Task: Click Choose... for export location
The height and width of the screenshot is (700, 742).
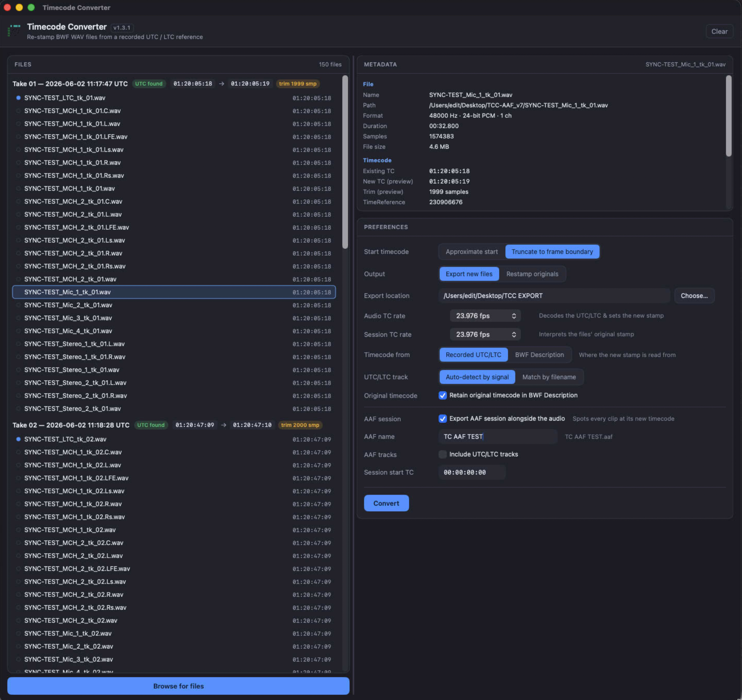Action: point(694,296)
